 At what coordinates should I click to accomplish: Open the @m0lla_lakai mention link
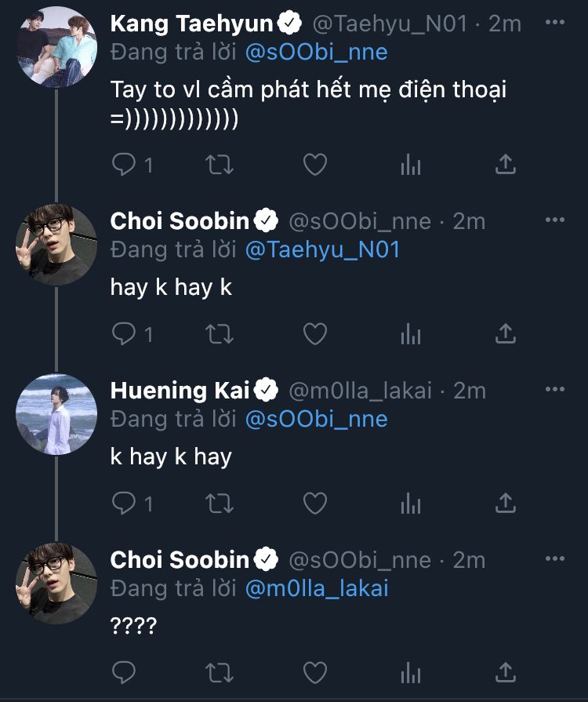point(318,588)
